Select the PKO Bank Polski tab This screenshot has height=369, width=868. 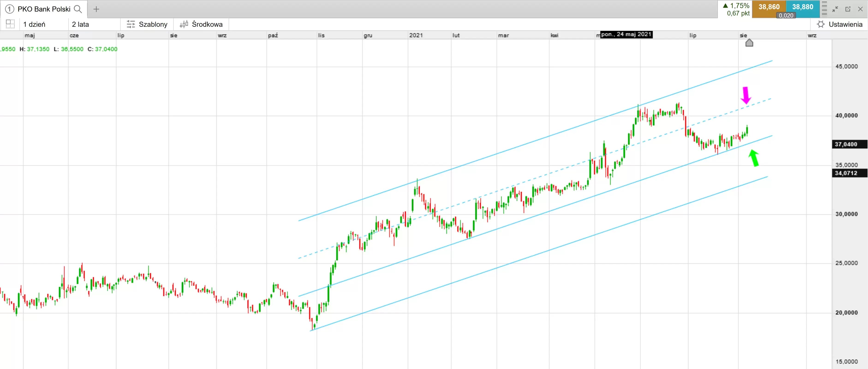click(44, 9)
